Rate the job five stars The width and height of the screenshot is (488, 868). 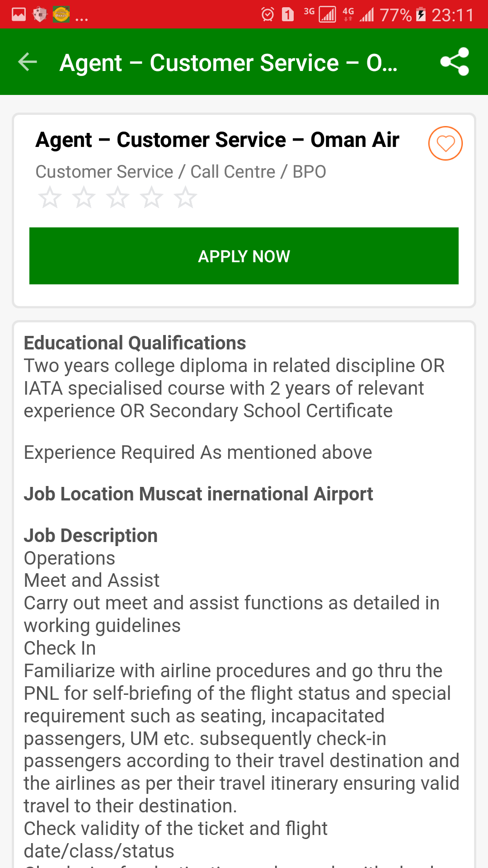click(185, 198)
